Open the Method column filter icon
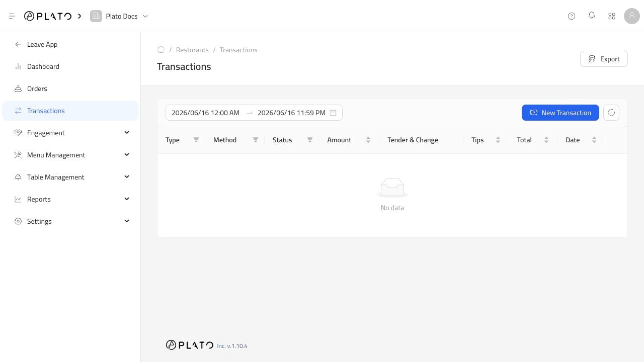This screenshot has height=362, width=644. point(256,140)
